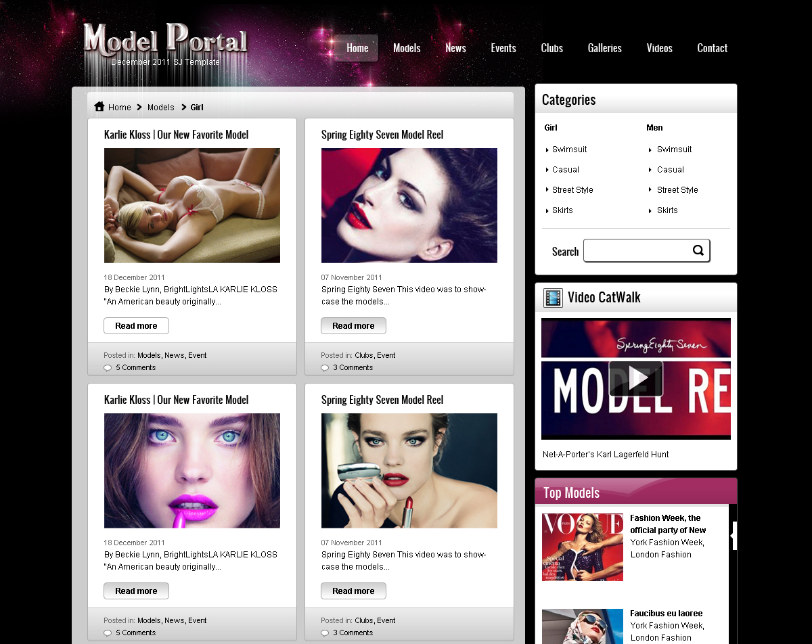
Task: Open the Models menu item
Action: (407, 48)
